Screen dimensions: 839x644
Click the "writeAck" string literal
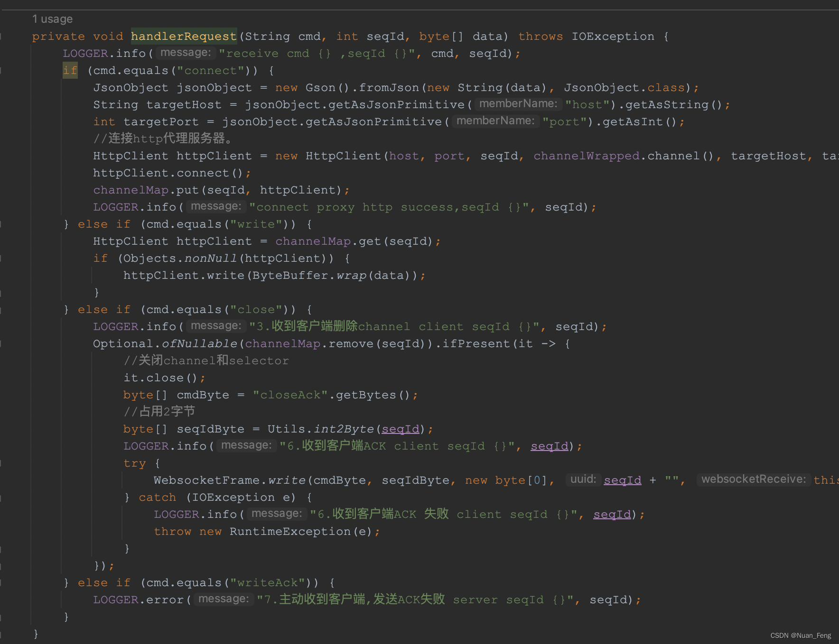point(267,583)
